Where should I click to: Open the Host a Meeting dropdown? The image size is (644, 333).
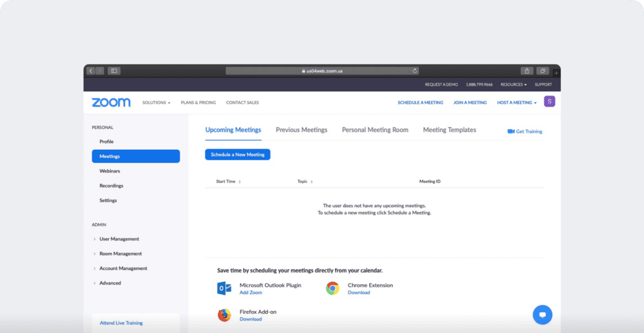point(516,103)
